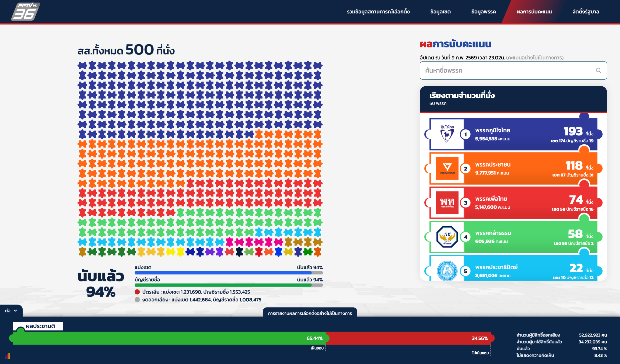Open รวมข้อมูลสถานการณ์เลือกตั้ง link
The width and height of the screenshot is (620, 364).
click(378, 12)
